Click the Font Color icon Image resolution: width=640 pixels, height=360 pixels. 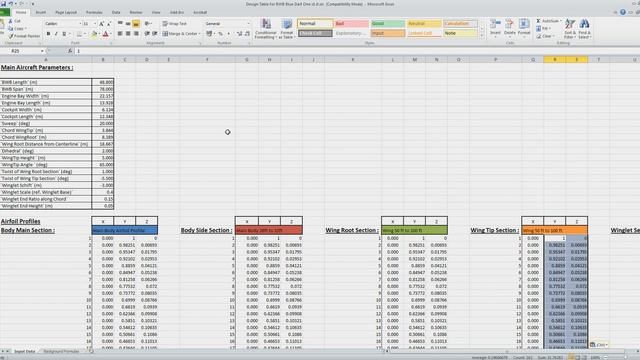(x=105, y=34)
